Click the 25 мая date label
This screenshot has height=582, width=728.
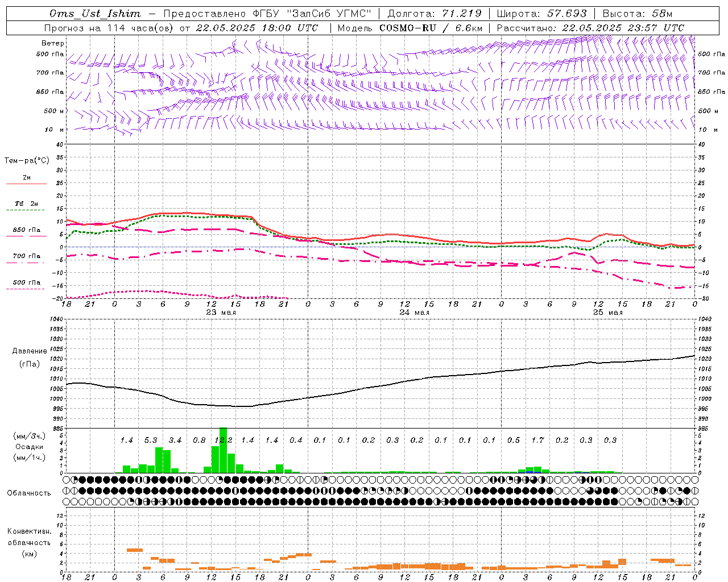607,313
